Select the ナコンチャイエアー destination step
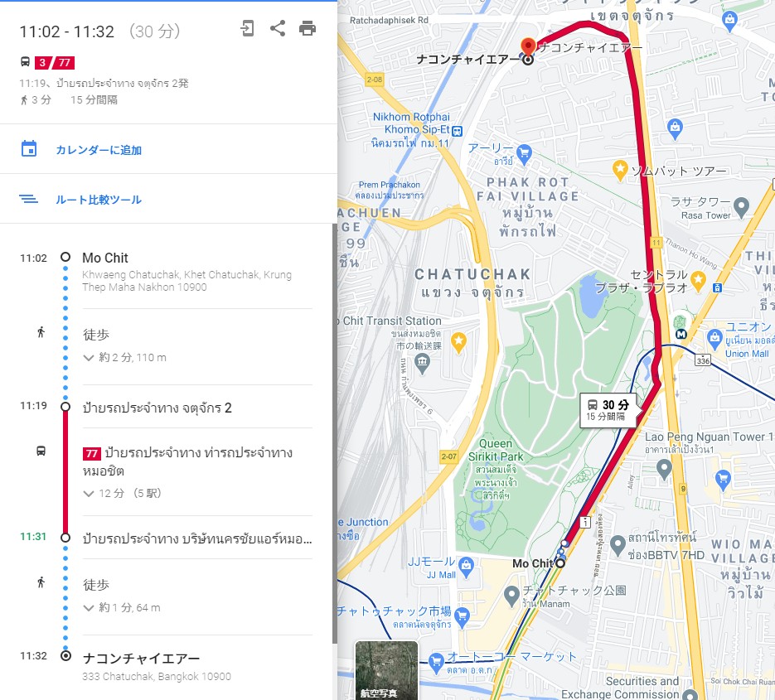Screen dimensions: 775x700 pos(141,659)
